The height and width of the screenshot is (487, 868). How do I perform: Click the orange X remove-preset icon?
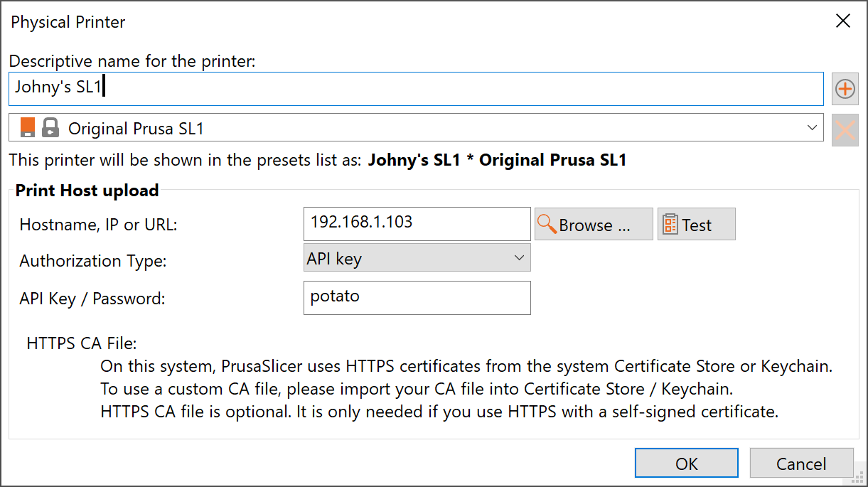[845, 130]
